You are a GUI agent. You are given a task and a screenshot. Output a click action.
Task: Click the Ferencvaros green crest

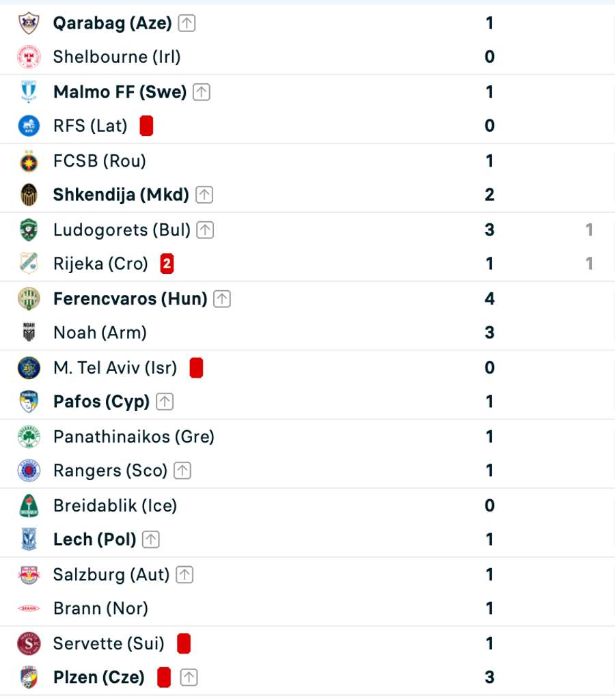coord(29,299)
